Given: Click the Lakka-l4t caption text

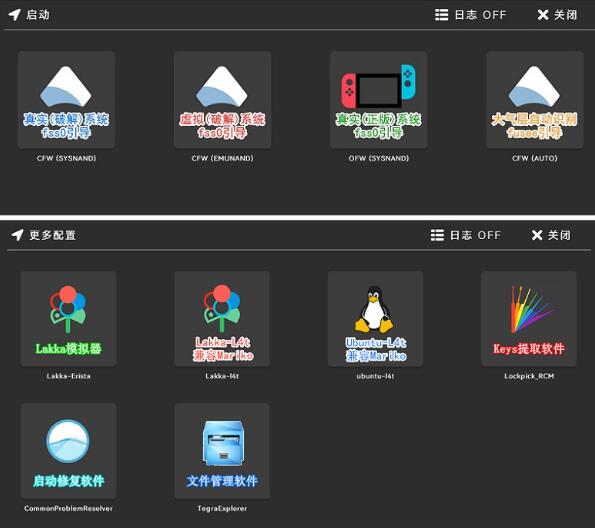Looking at the screenshot, I should click(222, 376).
